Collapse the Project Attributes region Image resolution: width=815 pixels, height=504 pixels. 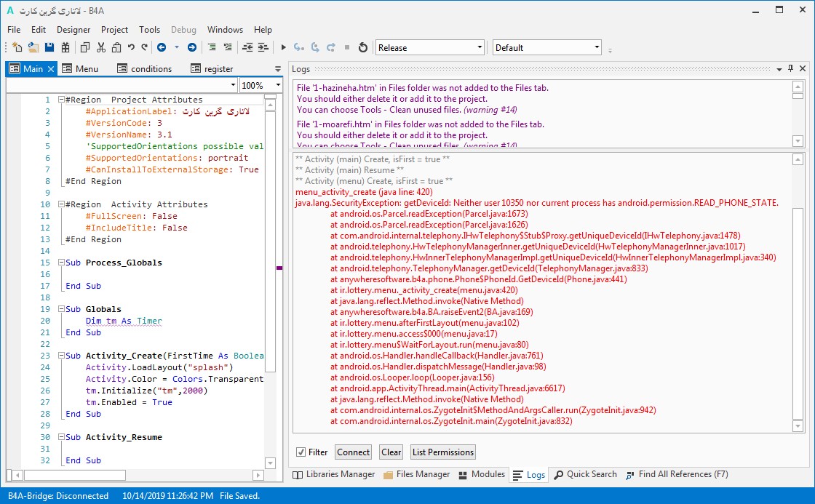coord(61,100)
